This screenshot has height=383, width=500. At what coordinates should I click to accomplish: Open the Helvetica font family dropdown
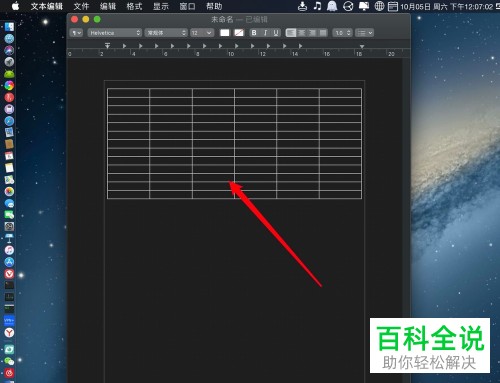[x=115, y=33]
